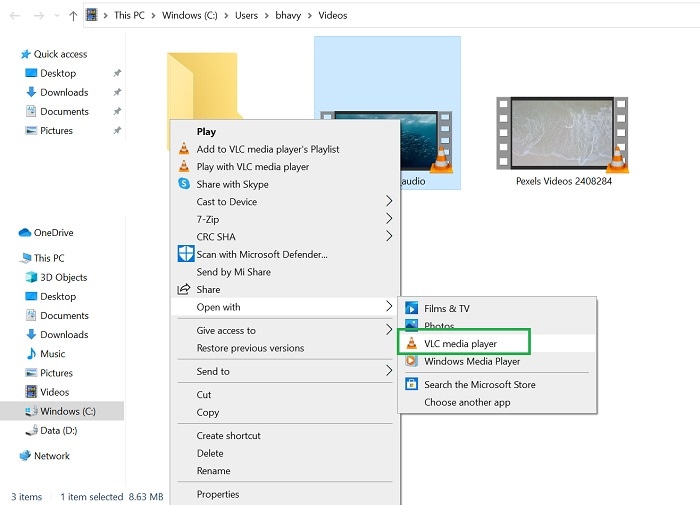Click the Share arrow icon in context menu
Image resolution: width=700 pixels, height=505 pixels.
click(x=184, y=289)
